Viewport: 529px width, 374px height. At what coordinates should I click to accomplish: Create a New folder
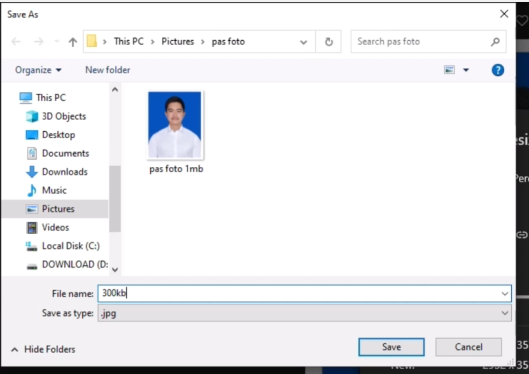108,70
